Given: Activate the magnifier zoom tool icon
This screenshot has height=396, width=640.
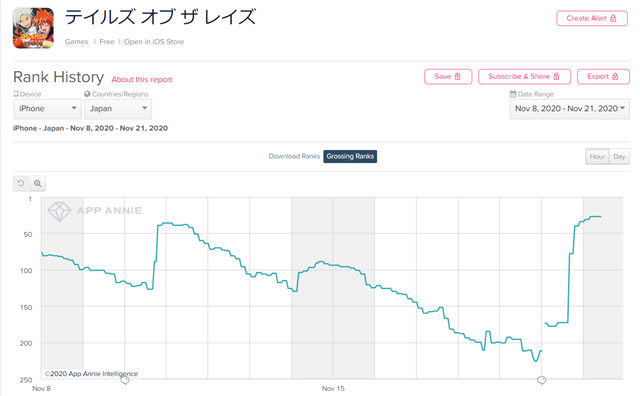Looking at the screenshot, I should pos(38,183).
